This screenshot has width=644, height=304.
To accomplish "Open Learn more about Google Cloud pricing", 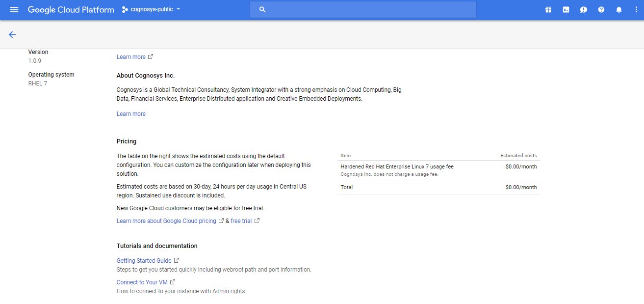I will pyautogui.click(x=166, y=221).
